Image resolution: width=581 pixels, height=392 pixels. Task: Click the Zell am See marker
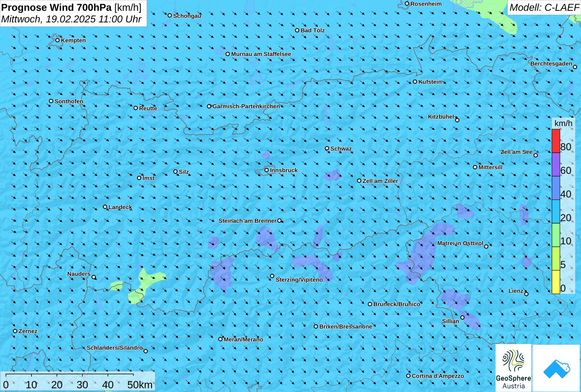(x=536, y=155)
